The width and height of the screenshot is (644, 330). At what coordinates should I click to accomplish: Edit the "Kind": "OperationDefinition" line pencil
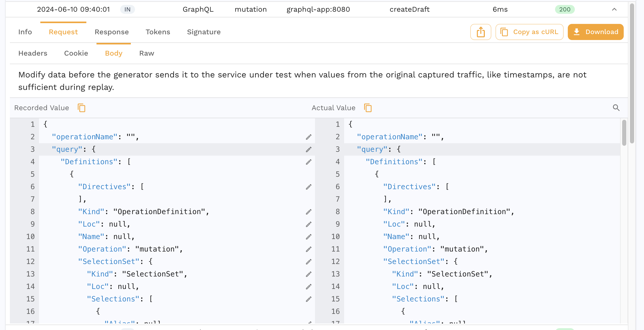click(x=309, y=212)
